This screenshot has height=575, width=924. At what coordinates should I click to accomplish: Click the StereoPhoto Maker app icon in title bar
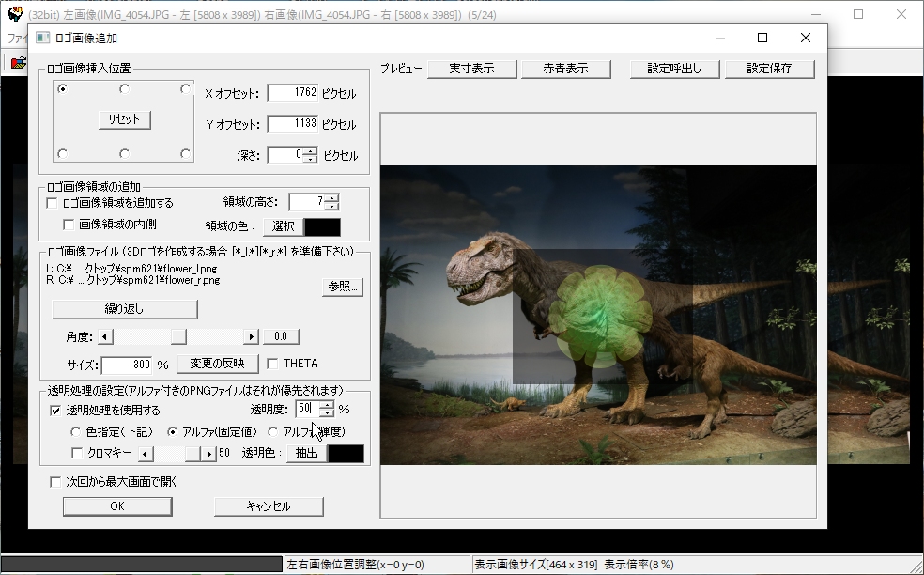[x=14, y=13]
